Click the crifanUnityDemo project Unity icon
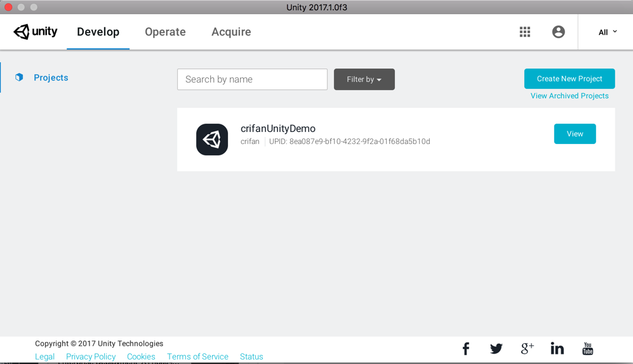The height and width of the screenshot is (364, 633). 212,140
